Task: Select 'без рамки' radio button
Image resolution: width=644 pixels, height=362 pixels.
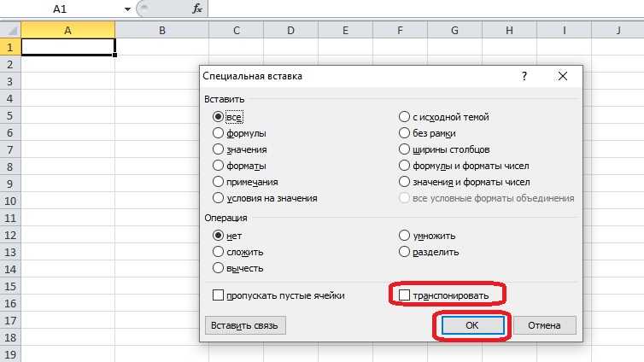Action: coord(404,133)
